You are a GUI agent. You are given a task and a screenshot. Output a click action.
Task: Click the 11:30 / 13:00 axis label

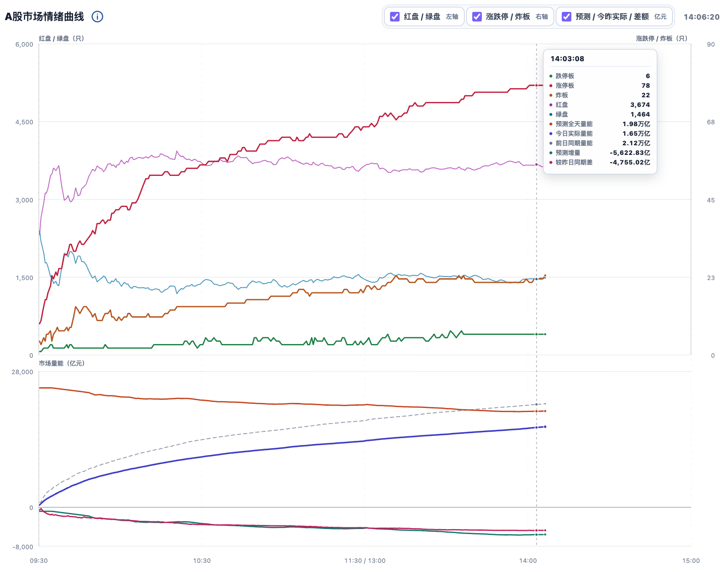[365, 561]
